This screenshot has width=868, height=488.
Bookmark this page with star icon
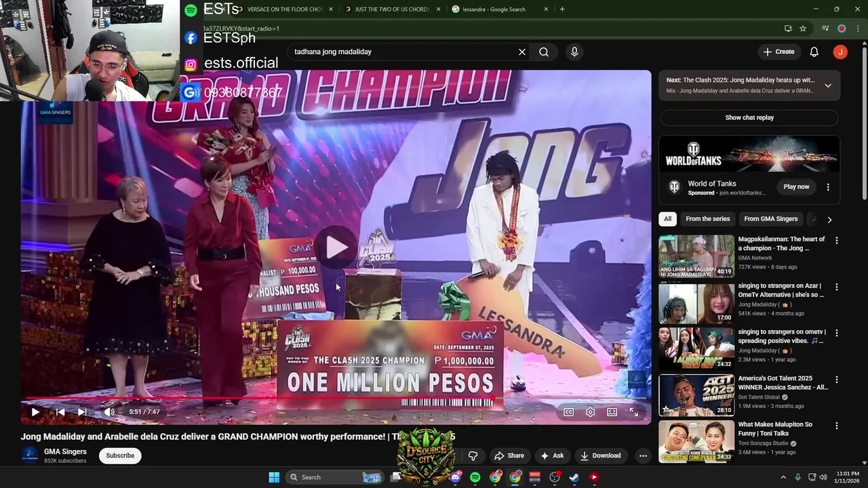(x=803, y=28)
